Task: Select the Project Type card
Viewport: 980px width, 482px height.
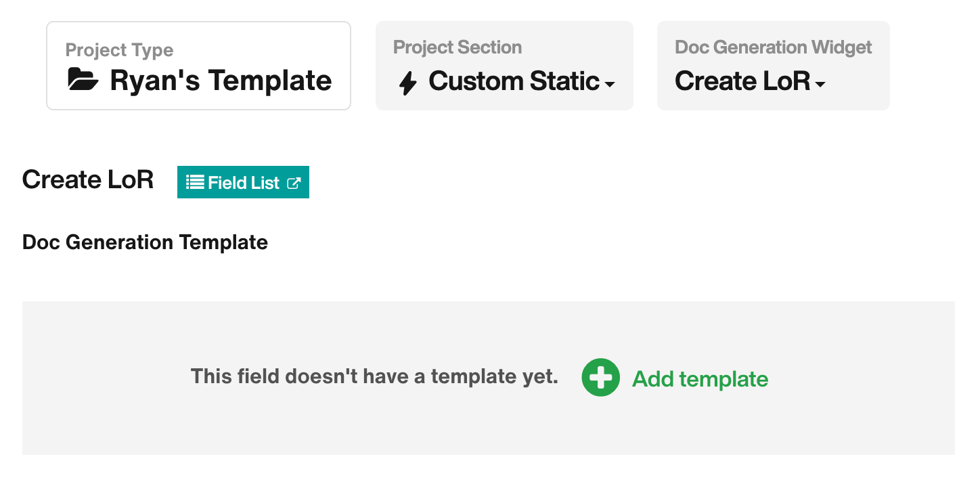Action: click(x=198, y=66)
